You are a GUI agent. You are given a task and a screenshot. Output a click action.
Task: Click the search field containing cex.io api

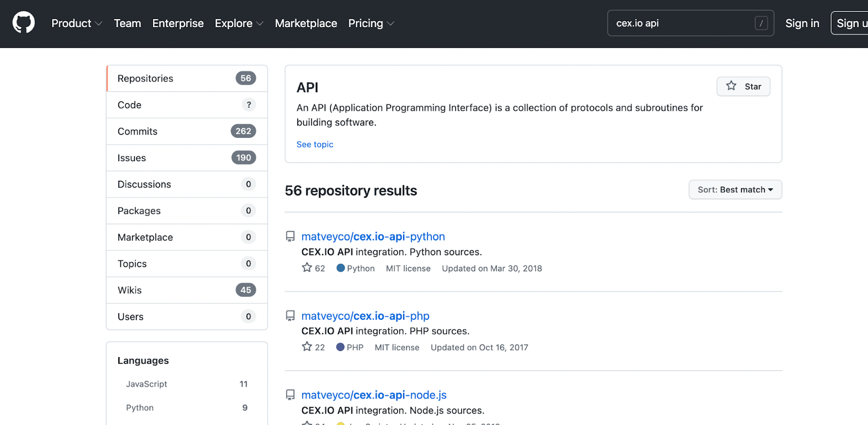click(681, 23)
